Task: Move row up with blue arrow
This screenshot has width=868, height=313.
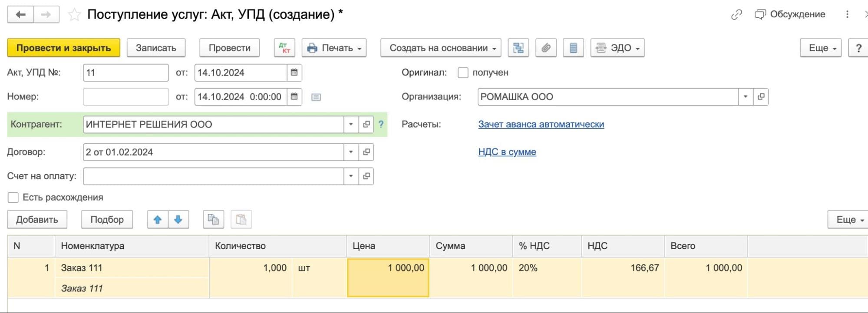Action: pyautogui.click(x=158, y=220)
